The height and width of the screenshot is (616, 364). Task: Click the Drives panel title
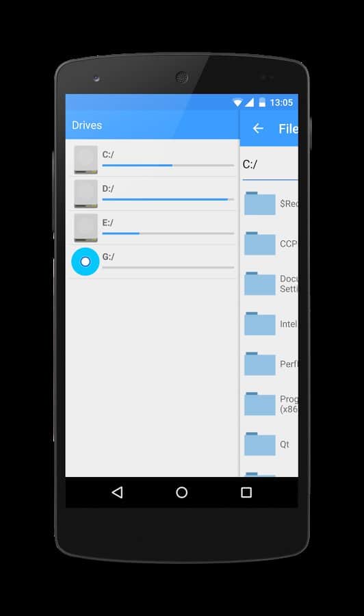pos(87,125)
